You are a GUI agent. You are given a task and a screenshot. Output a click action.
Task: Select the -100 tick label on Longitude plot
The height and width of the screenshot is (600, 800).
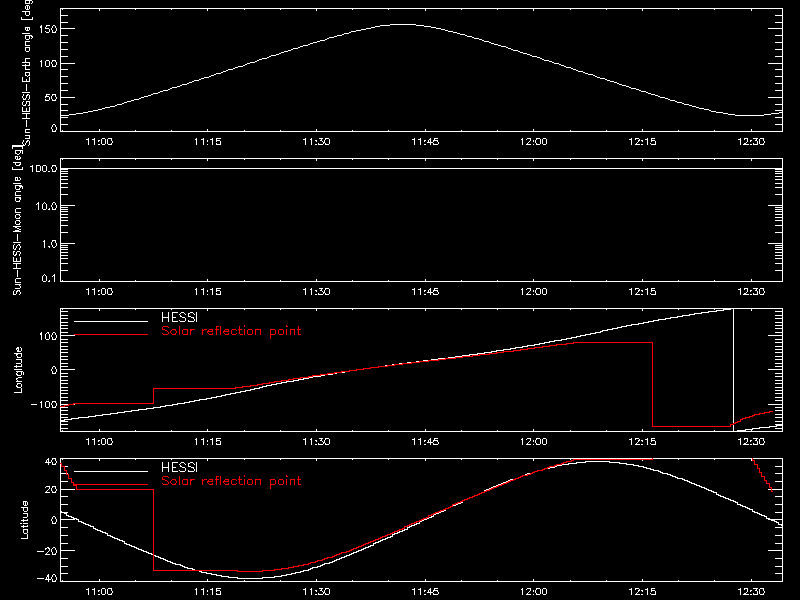(43, 405)
